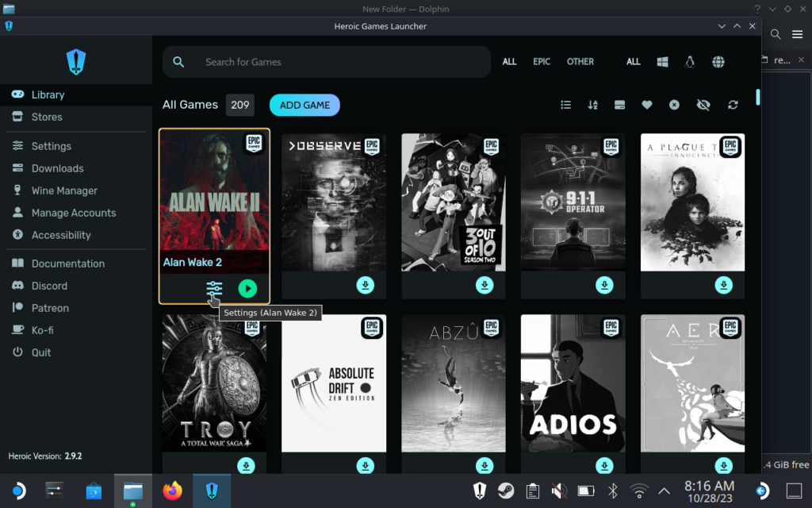Image resolution: width=812 pixels, height=508 pixels.
Task: Click the Search for Games field
Action: coord(327,62)
